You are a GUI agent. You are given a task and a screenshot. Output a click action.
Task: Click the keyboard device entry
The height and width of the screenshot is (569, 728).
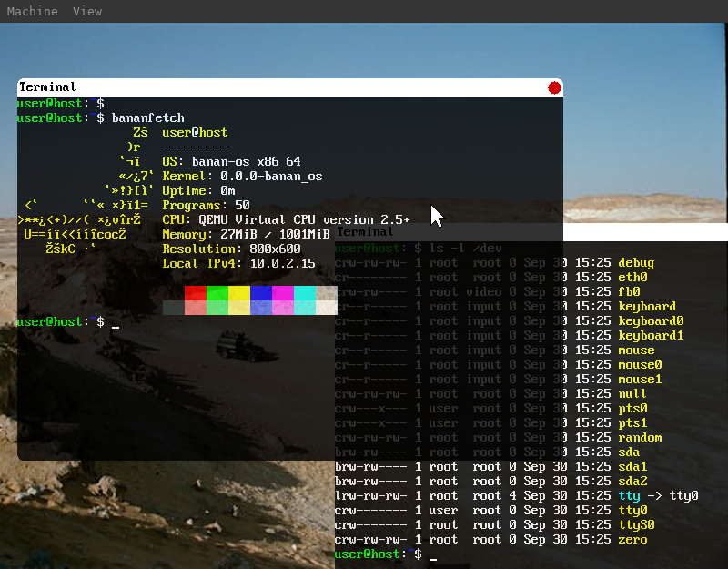646,306
